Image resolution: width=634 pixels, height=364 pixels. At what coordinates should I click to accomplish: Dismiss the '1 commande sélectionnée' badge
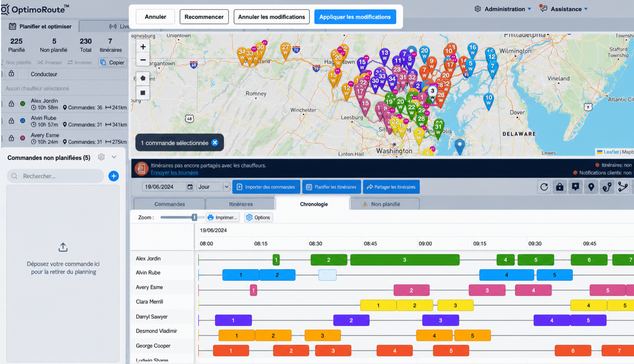tap(215, 143)
